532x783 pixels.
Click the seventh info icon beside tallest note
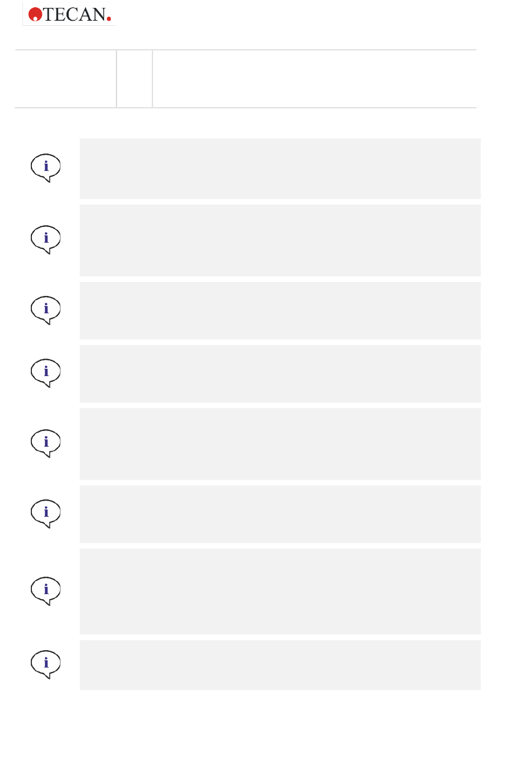tap(45, 591)
